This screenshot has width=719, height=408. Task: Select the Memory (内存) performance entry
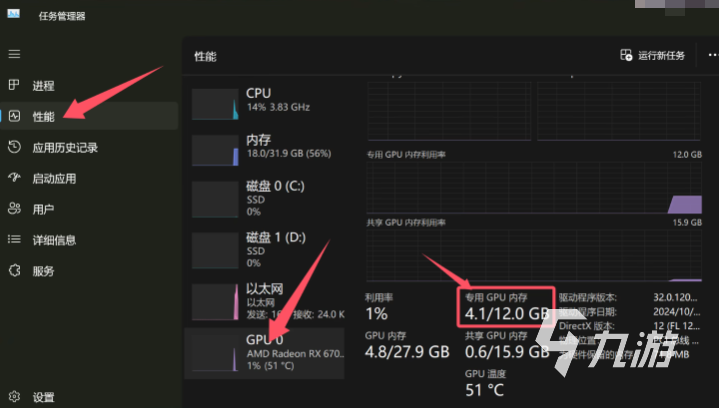tap(265, 149)
